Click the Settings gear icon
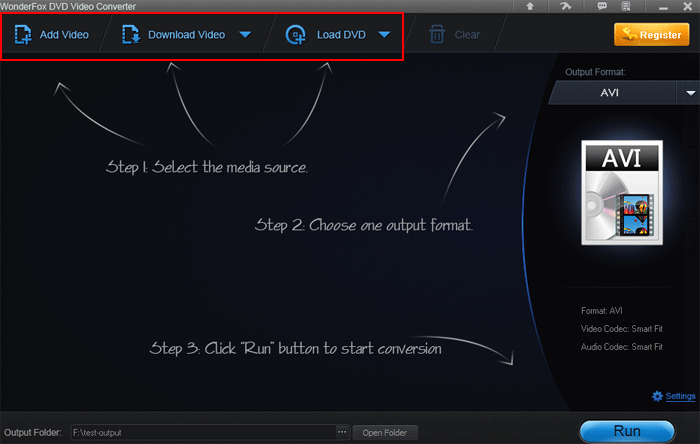Image resolution: width=700 pixels, height=444 pixels. (x=657, y=396)
